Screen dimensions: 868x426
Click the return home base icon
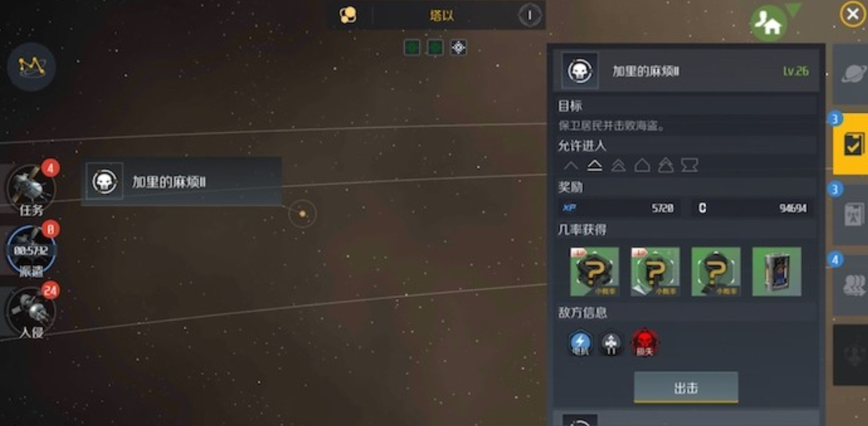coord(768,24)
